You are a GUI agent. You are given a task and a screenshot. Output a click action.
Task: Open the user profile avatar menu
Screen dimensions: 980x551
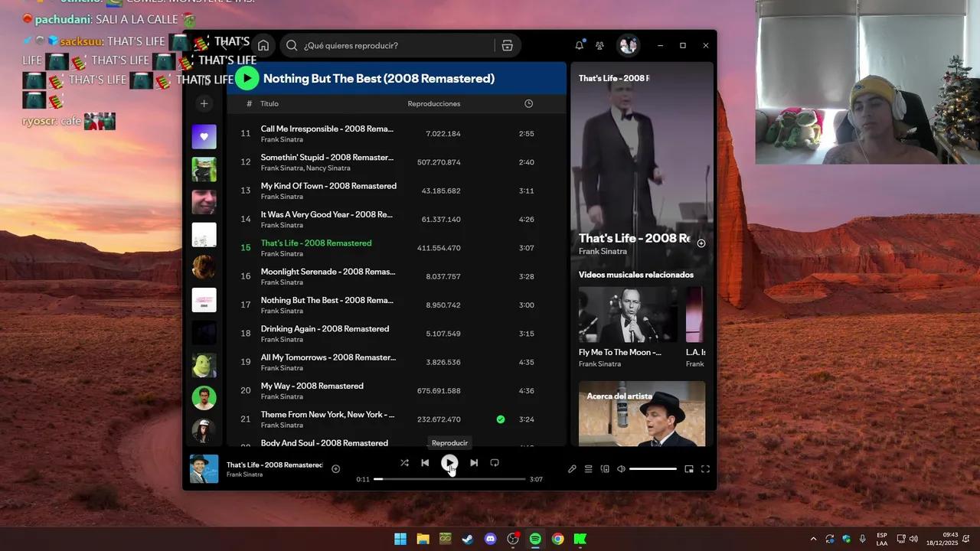click(x=628, y=45)
